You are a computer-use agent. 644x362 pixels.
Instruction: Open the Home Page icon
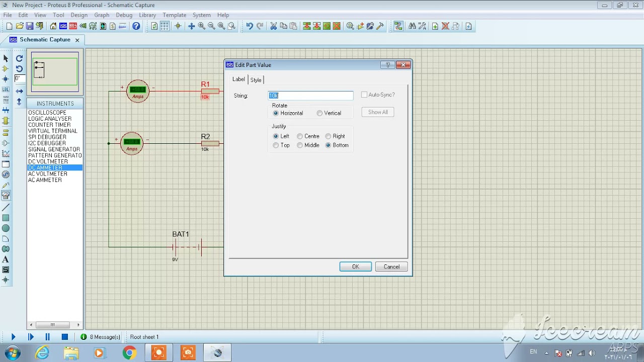pyautogui.click(x=53, y=26)
